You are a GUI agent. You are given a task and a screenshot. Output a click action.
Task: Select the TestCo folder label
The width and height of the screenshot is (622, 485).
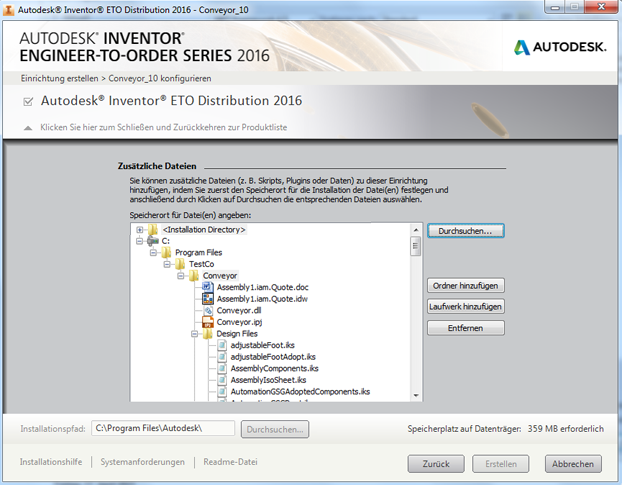tap(202, 264)
